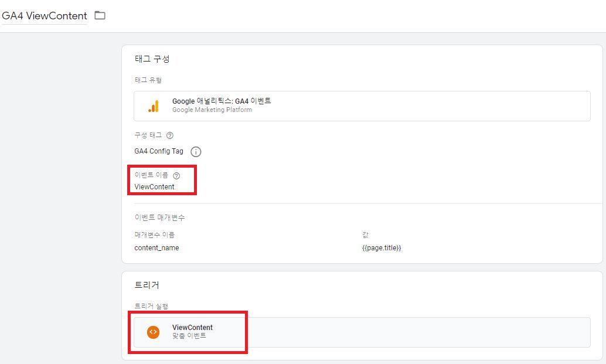Click the Google Marketing Platform subtitle

click(212, 110)
